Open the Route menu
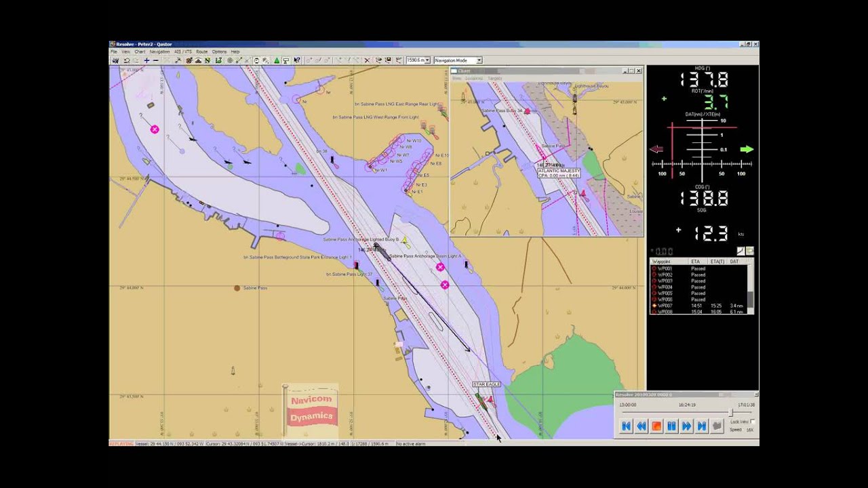This screenshot has width=868, height=488. [201, 52]
